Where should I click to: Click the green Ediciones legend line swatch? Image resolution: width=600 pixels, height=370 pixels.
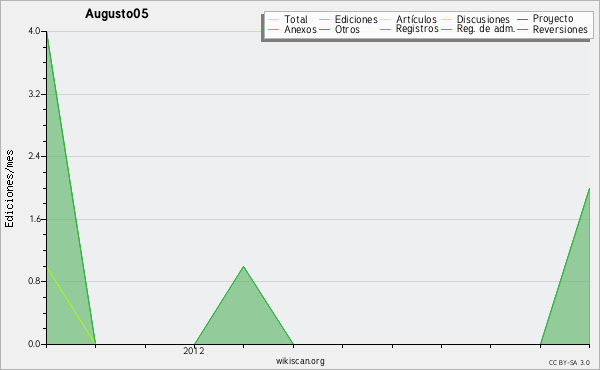324,20
